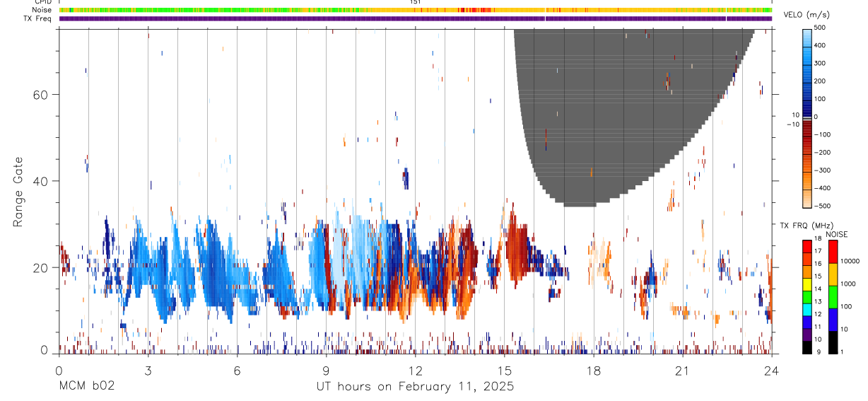Click the 300 value on velocity scale

click(821, 63)
